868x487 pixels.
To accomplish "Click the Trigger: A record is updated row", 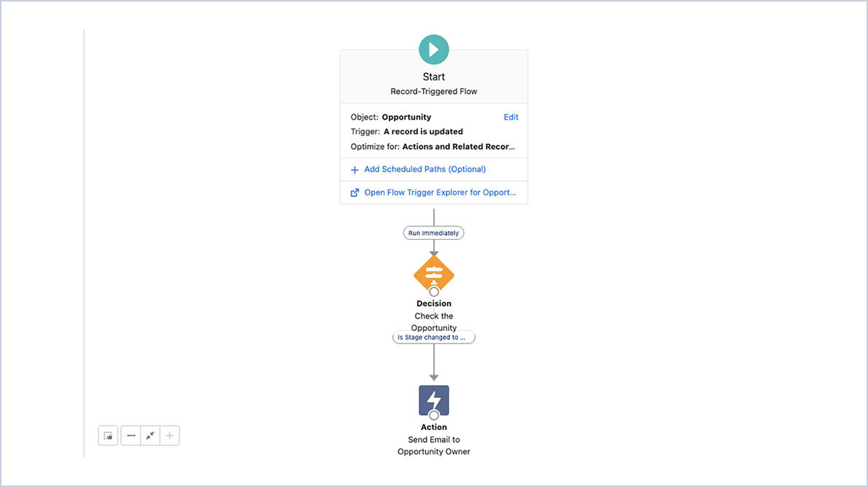I will [x=408, y=131].
